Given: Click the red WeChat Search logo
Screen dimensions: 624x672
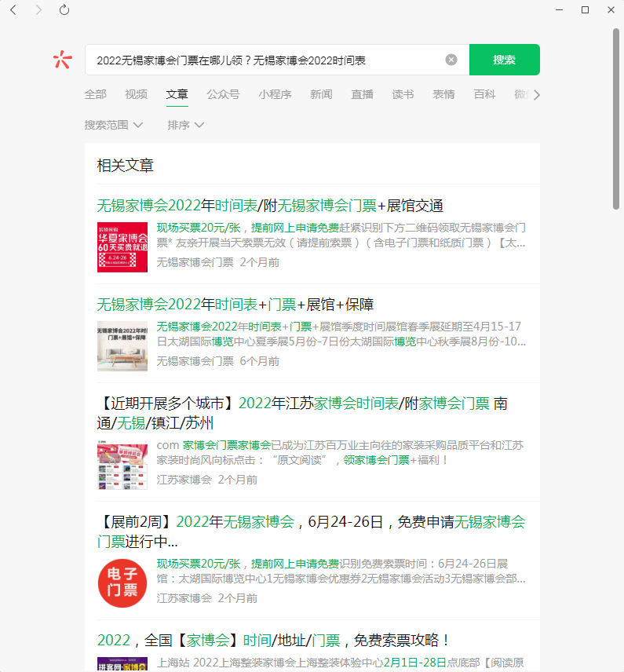Looking at the screenshot, I should 63,60.
